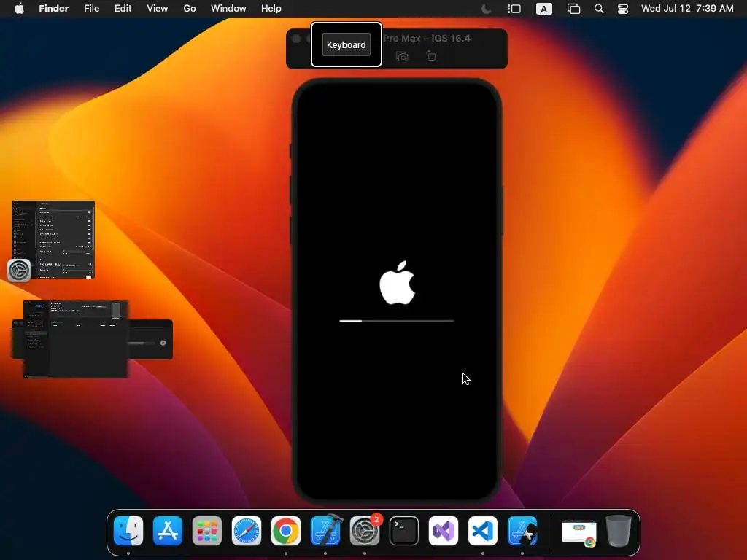Open Spotlight search magnifier
The width and height of the screenshot is (747, 560).
tap(599, 9)
